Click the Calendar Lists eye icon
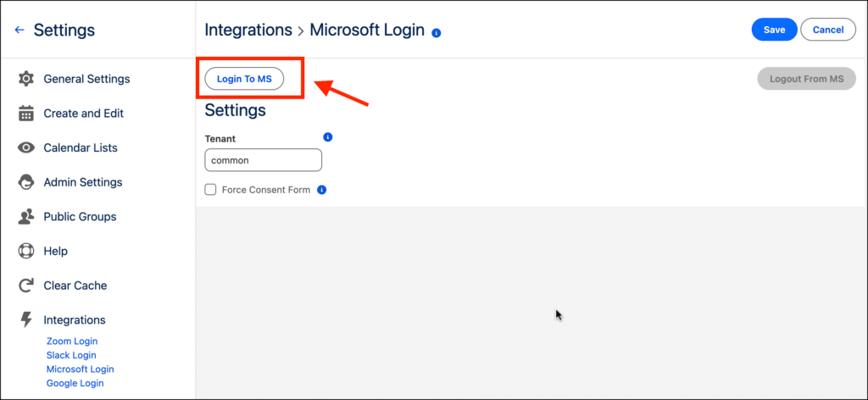Viewport: 868px width, 400px height. click(26, 147)
